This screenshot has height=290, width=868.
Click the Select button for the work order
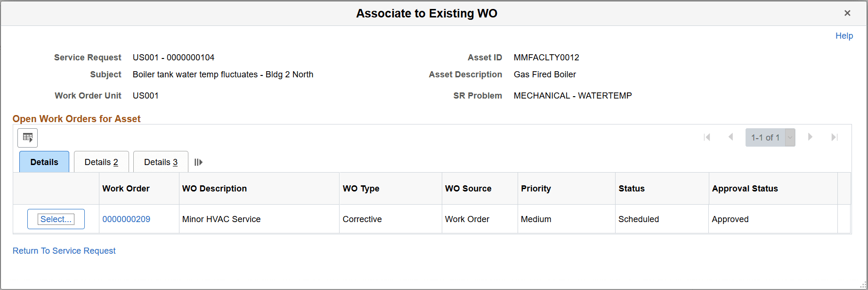click(56, 219)
